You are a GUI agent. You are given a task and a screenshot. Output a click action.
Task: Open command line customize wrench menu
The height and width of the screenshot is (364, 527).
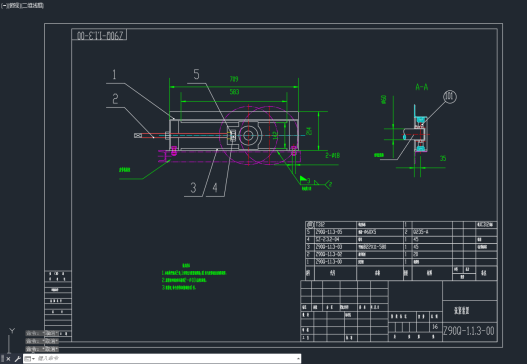click(x=17, y=359)
